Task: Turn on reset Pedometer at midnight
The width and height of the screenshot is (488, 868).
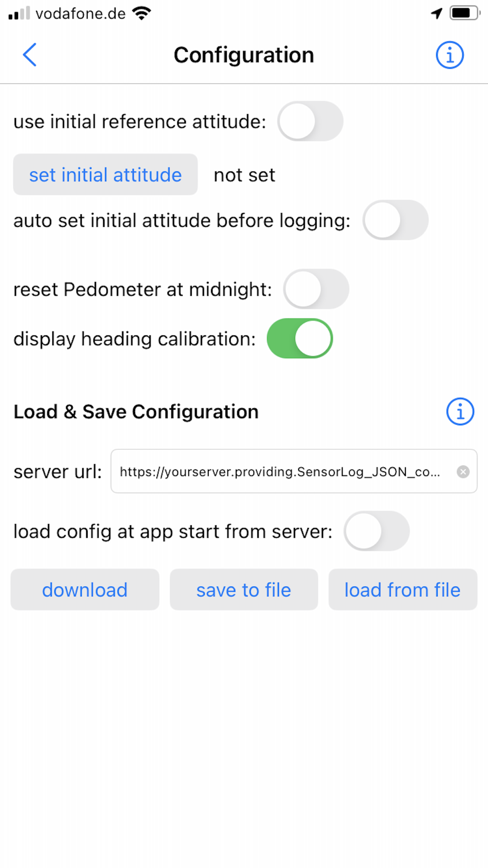Action: tap(316, 289)
